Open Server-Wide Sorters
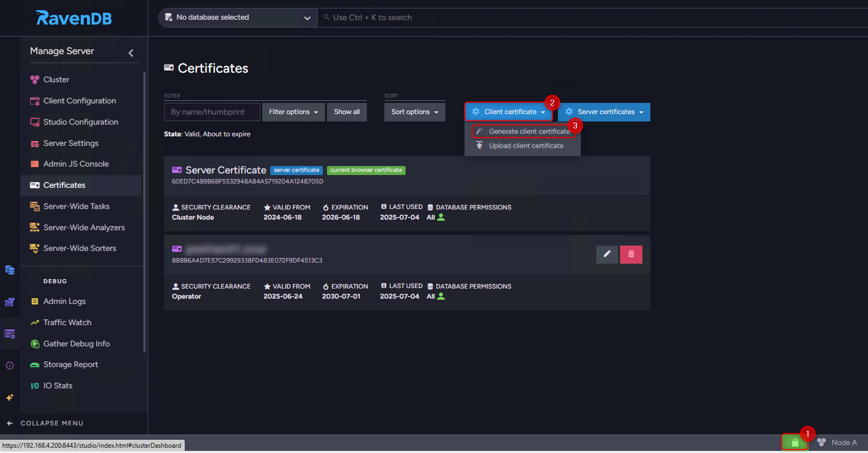Screen dimensions: 868x453 coord(81,248)
